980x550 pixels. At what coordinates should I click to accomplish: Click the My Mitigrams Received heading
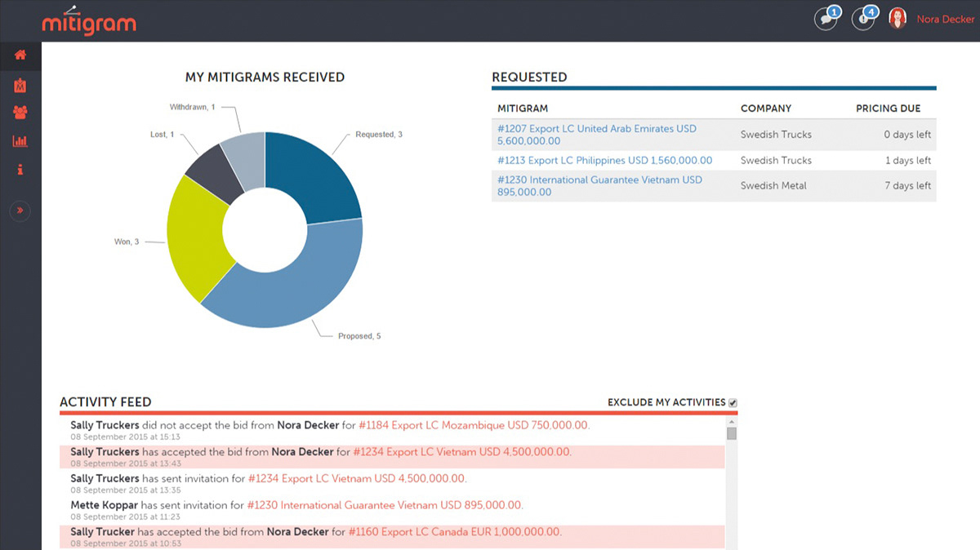click(265, 78)
